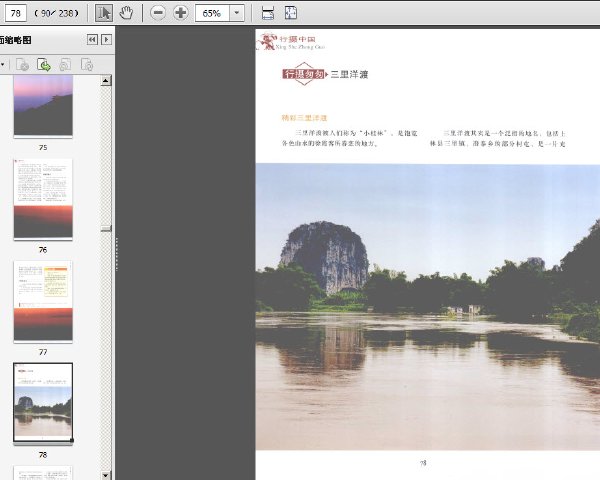
Task: Open the page 75 thumbnail
Action: (43, 106)
